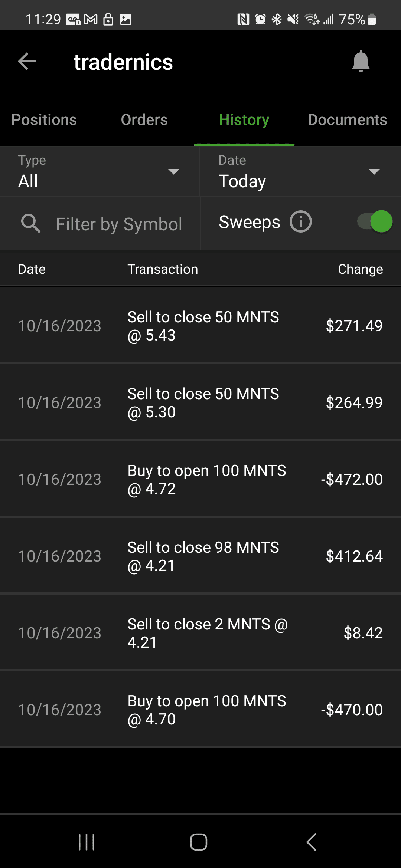
Task: Open the Documents tab
Action: pos(347,120)
